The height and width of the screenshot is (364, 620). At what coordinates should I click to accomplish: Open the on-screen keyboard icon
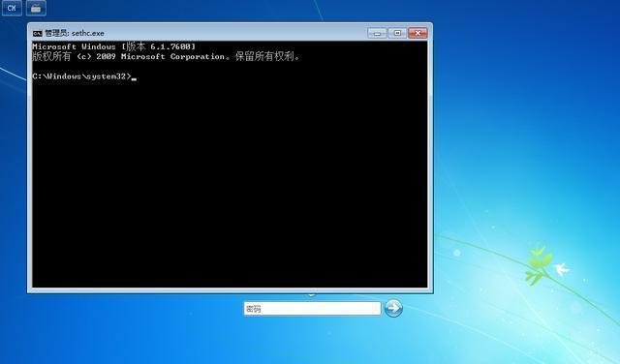(36, 8)
